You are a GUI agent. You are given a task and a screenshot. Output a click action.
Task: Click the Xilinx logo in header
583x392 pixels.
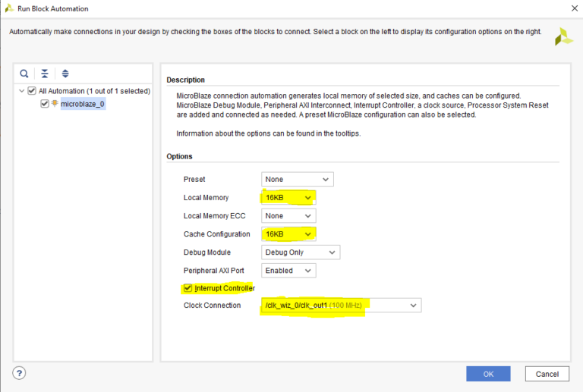pos(563,37)
